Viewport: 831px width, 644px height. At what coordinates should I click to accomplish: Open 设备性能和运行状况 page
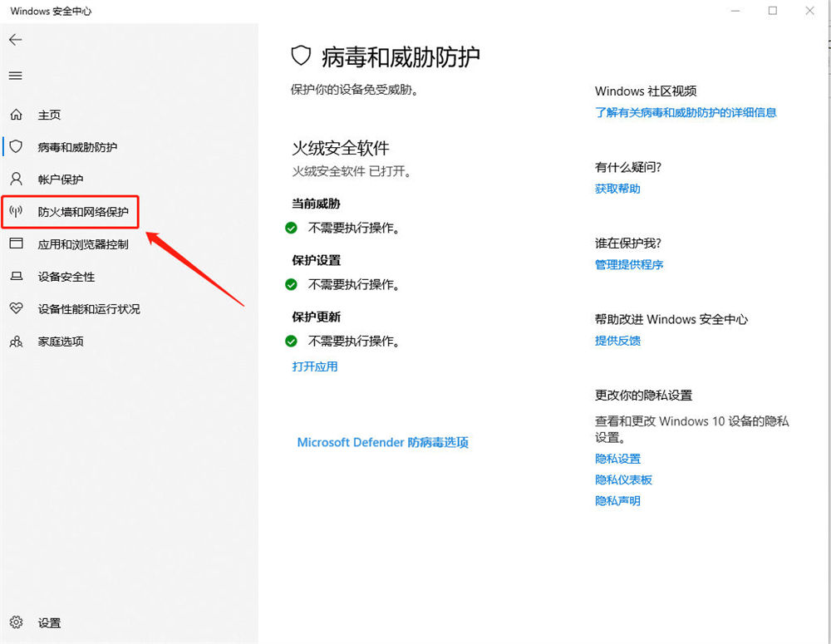click(89, 309)
